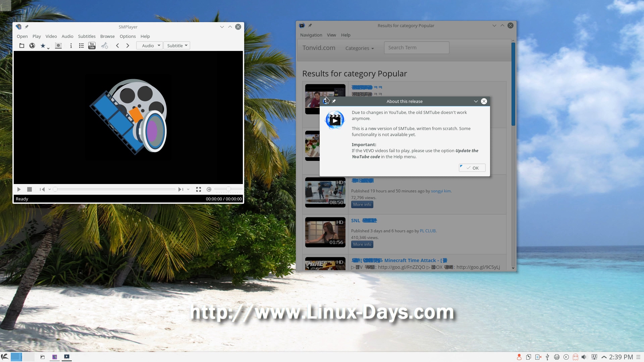Screen dimensions: 644x362
Task: Expand the Subtitle track dropdown
Action: [177, 46]
